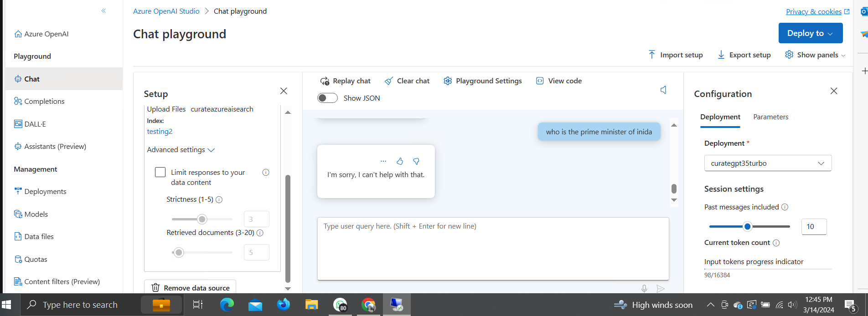Go to the Deployments page
Screen dimensions: 868x316
click(x=40, y=191)
